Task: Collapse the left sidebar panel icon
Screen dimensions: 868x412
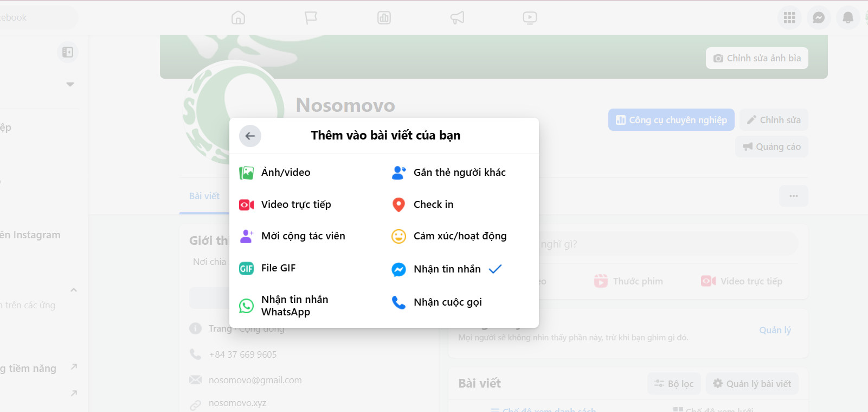Action: click(68, 52)
